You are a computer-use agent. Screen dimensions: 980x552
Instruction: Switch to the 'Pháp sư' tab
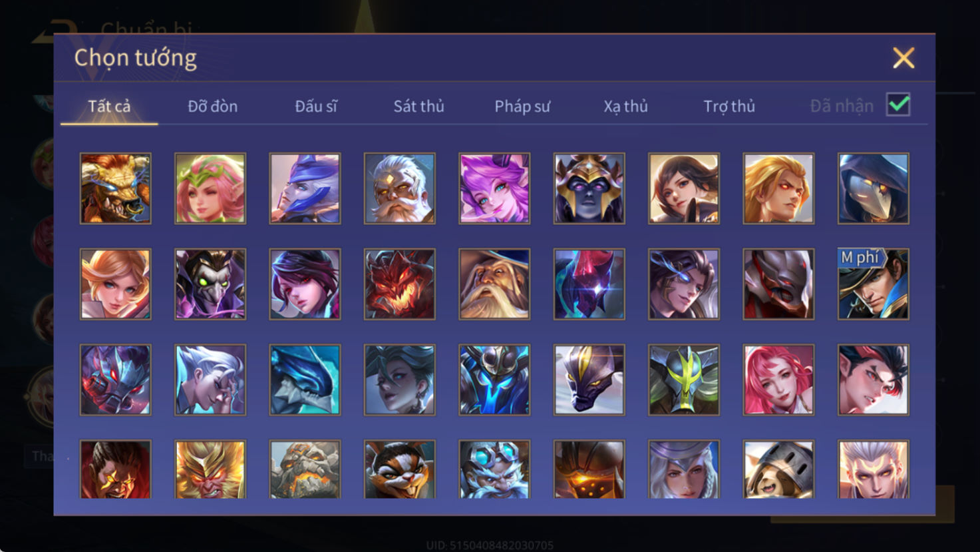pos(522,107)
